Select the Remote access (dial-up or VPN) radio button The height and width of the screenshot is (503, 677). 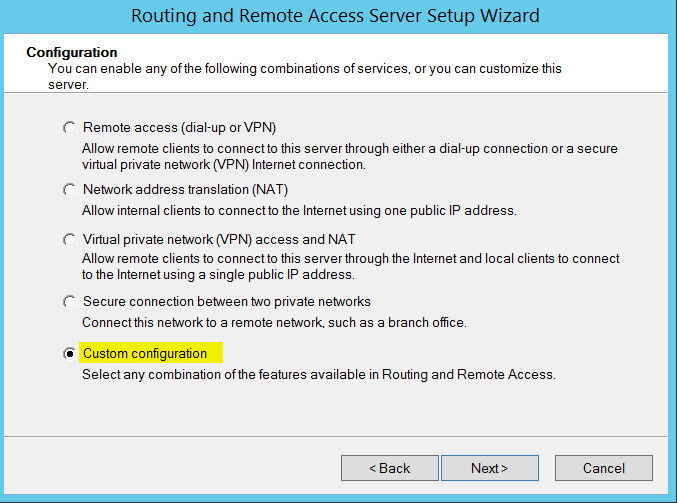[69, 128]
